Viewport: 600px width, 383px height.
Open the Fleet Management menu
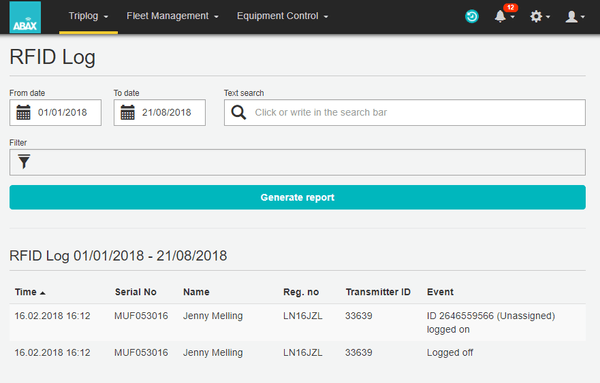tap(172, 16)
